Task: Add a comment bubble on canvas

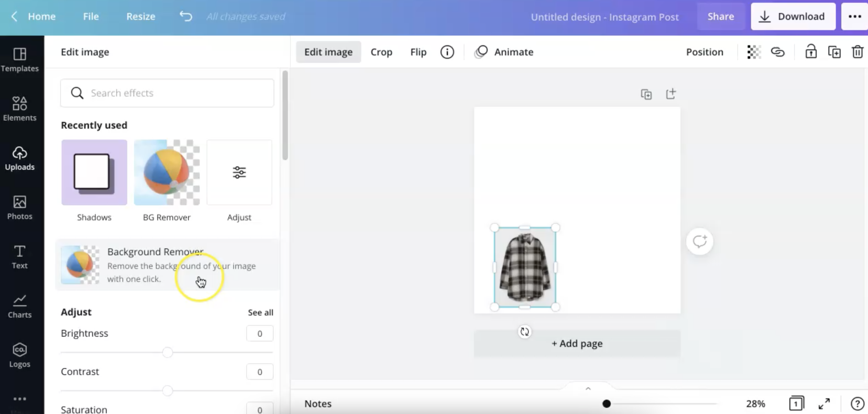Action: coord(699,241)
